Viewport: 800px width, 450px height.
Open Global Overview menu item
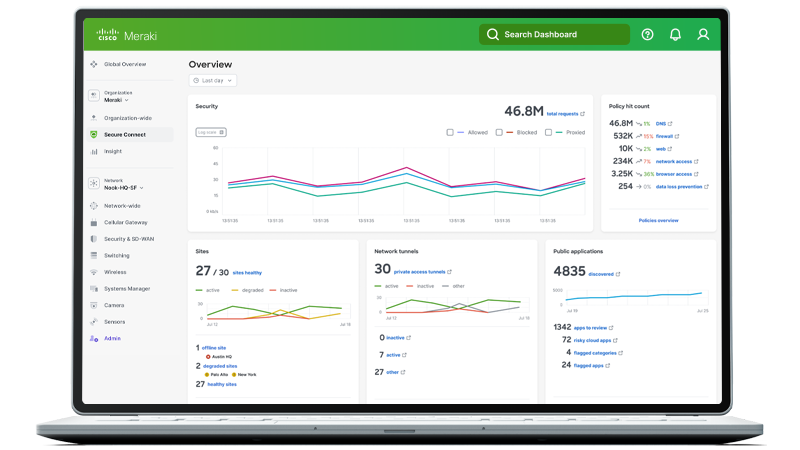[x=125, y=64]
